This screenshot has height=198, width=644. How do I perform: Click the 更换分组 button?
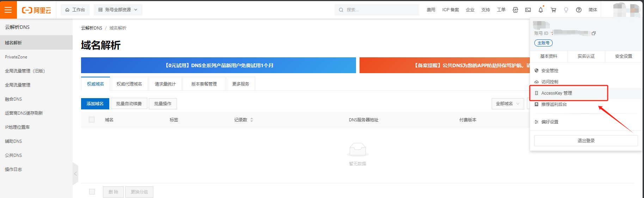140,192
